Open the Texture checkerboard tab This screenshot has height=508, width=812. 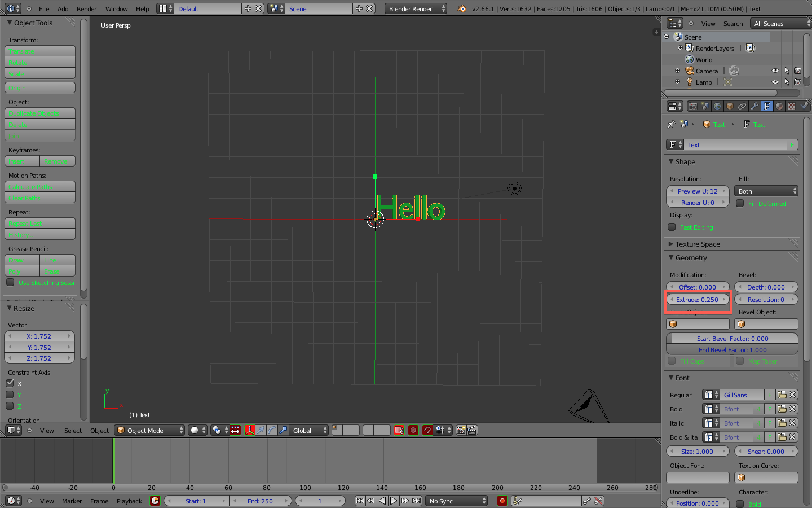pyautogui.click(x=792, y=106)
